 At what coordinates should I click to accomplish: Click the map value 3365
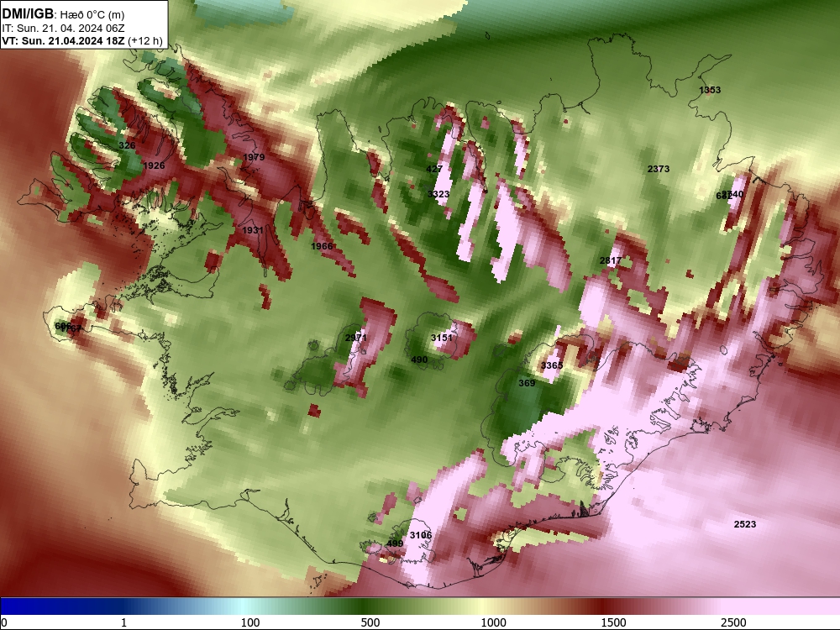[x=552, y=365]
